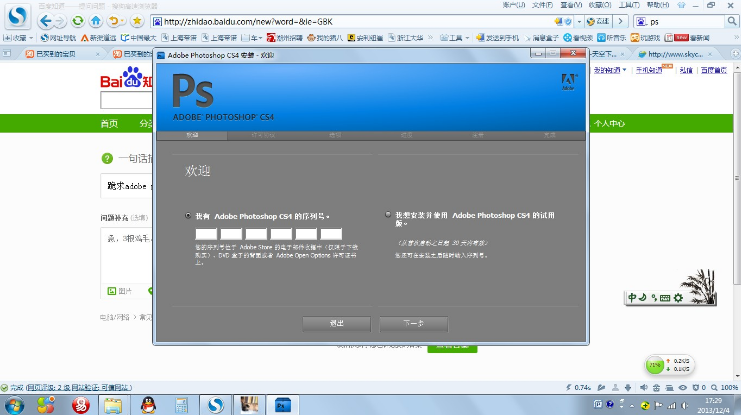Switch to the Photoshop installer taskbar icon
The height and width of the screenshot is (415, 741).
283,405
